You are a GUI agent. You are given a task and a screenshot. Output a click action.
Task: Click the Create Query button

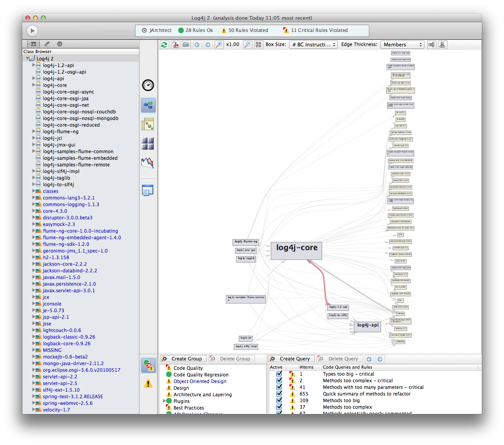tap(291, 358)
